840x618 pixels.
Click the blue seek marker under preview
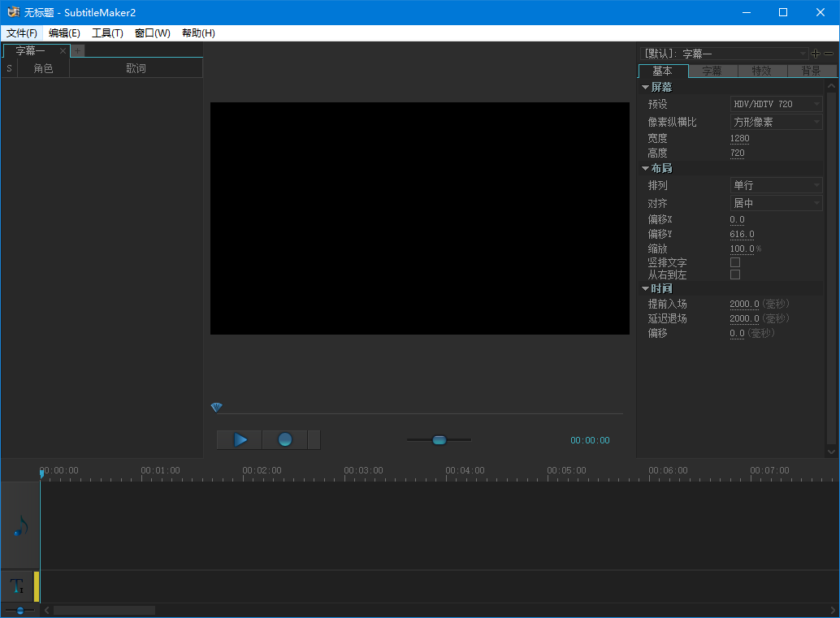pyautogui.click(x=216, y=408)
